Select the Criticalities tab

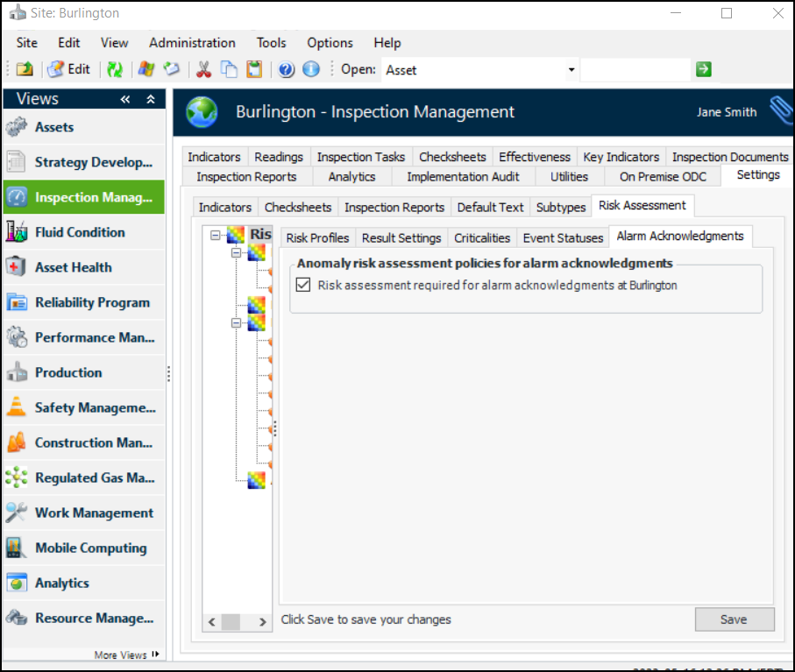[482, 237]
